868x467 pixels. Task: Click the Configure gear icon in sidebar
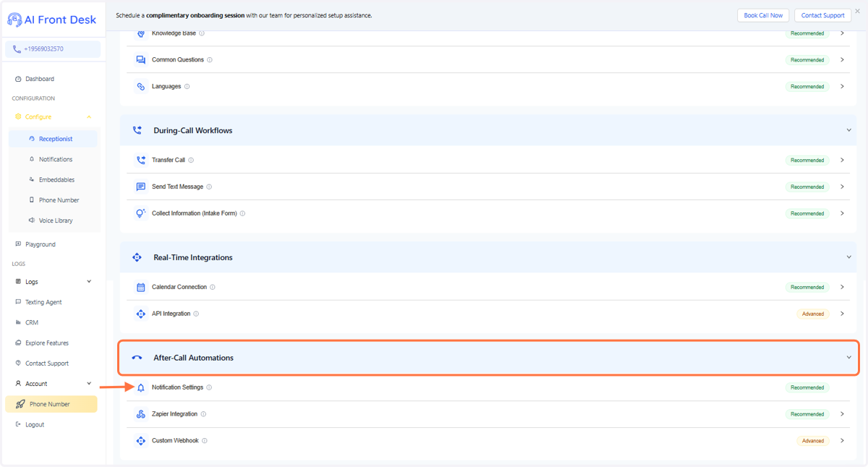tap(18, 117)
